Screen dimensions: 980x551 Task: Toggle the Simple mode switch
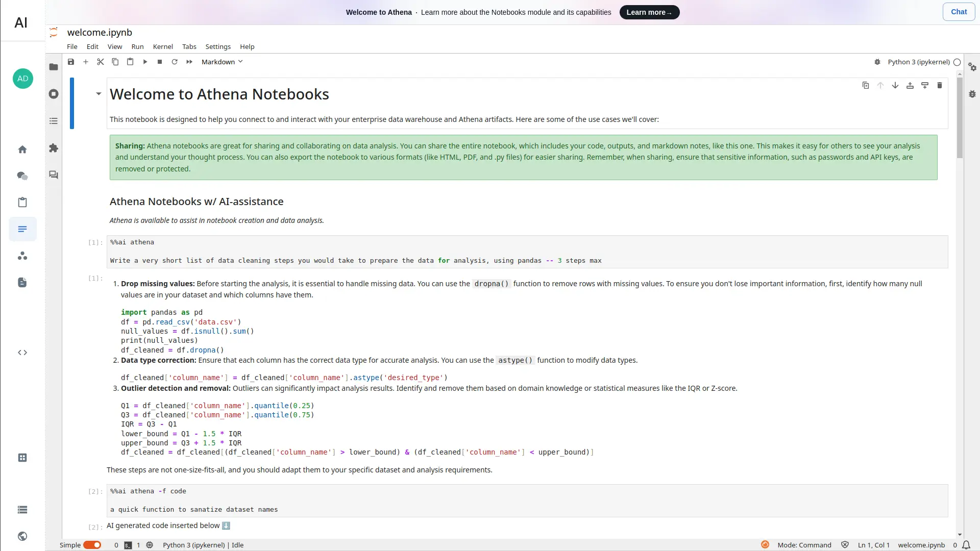(92, 545)
